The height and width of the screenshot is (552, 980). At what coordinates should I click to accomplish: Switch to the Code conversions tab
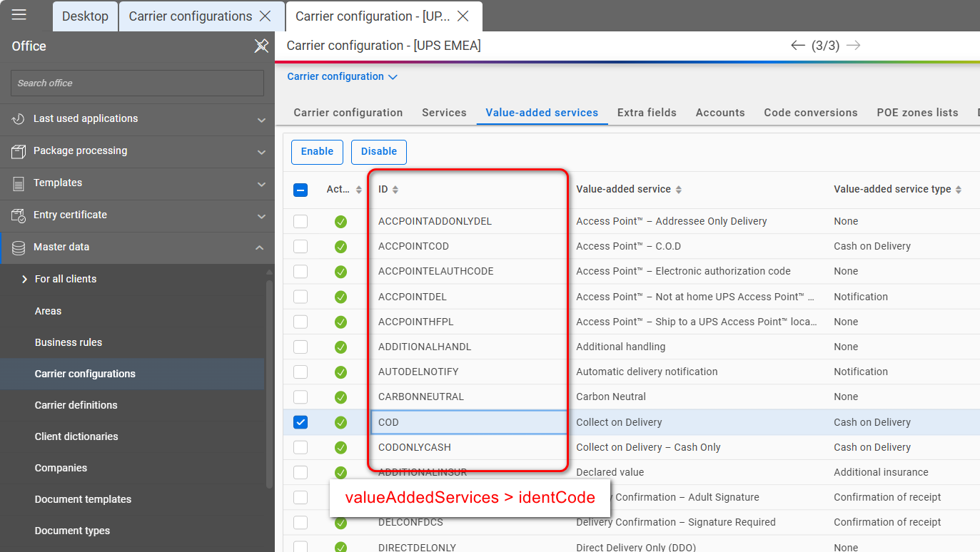coord(811,113)
